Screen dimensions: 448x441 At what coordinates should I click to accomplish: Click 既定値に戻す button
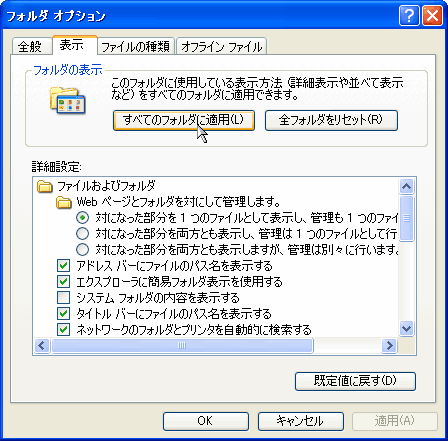point(355,381)
